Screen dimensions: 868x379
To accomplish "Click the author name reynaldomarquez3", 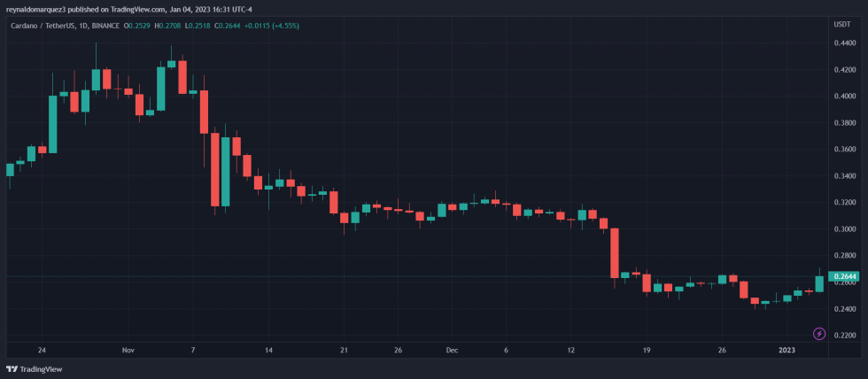I will pos(36,10).
